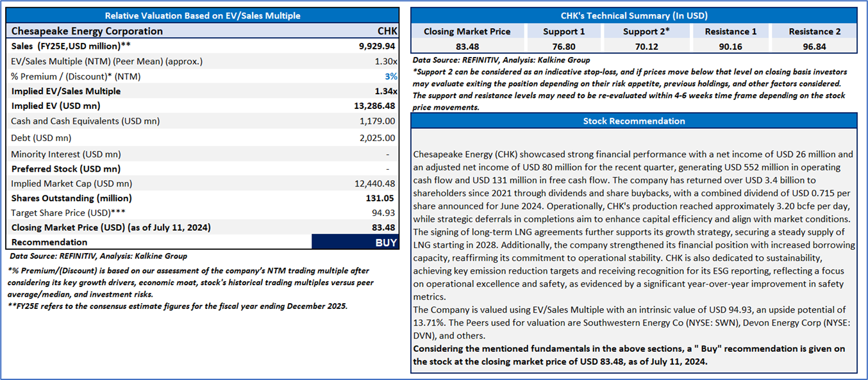Click the 'Support 1' column header
The width and height of the screenshot is (868, 380).
coord(564,31)
